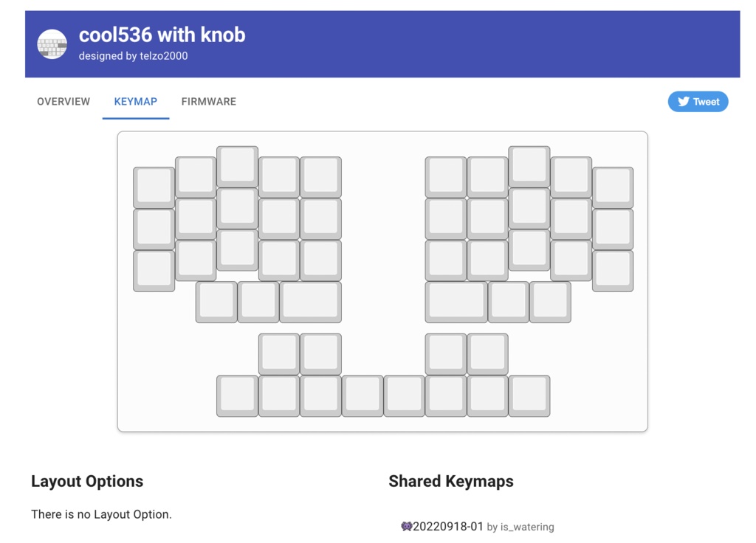Select bottom key of right half's outermost column
The width and height of the screenshot is (756, 543).
click(x=612, y=269)
